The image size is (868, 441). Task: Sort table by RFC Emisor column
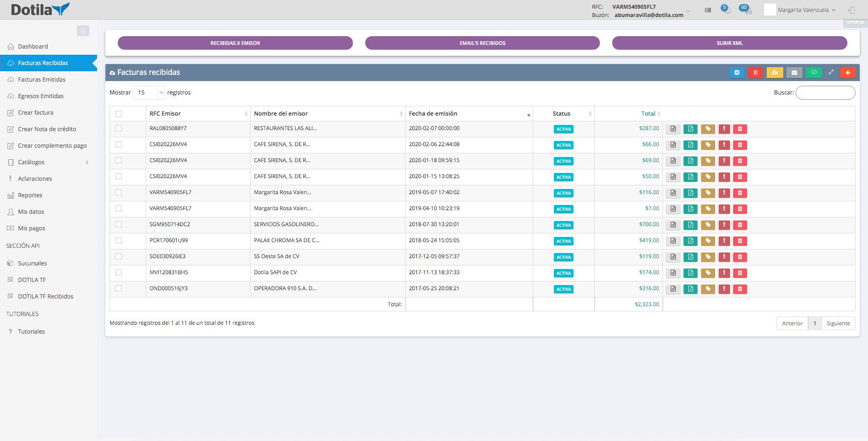(198, 114)
